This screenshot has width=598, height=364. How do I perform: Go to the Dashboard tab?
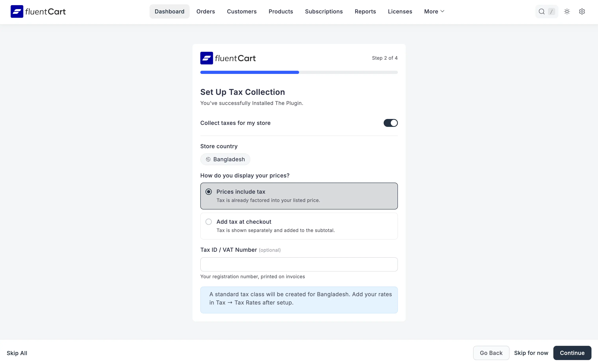[x=169, y=11]
